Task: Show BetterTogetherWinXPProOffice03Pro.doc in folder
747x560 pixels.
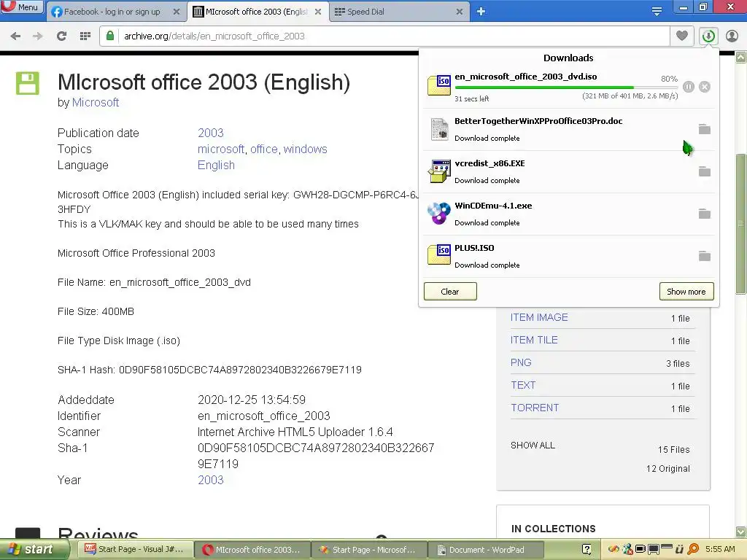Action: click(705, 129)
